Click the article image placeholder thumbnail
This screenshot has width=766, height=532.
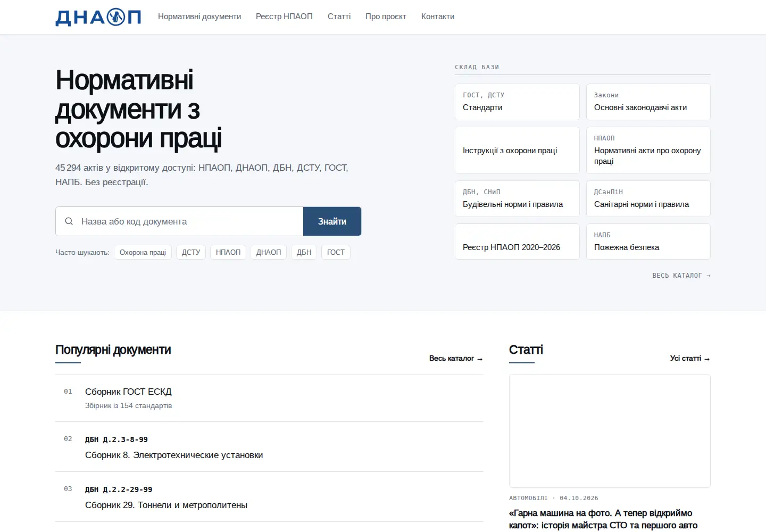tap(610, 431)
